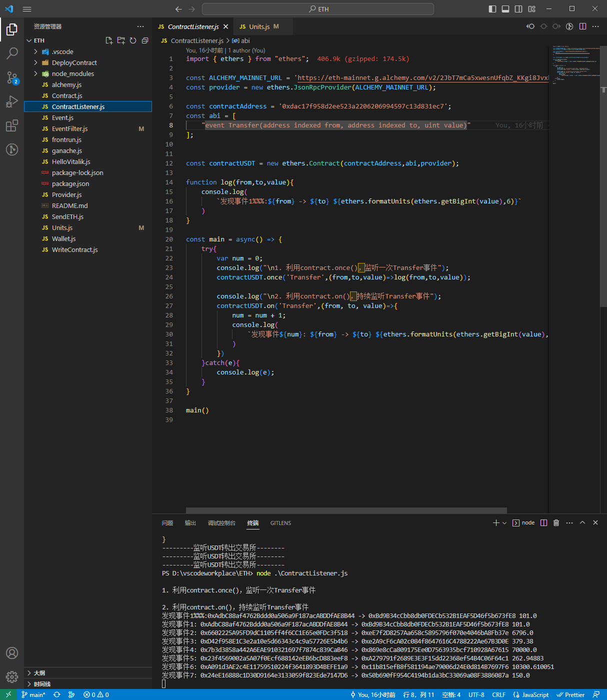Add a new terminal with plus icon
This screenshot has width=607, height=700.
(x=496, y=522)
